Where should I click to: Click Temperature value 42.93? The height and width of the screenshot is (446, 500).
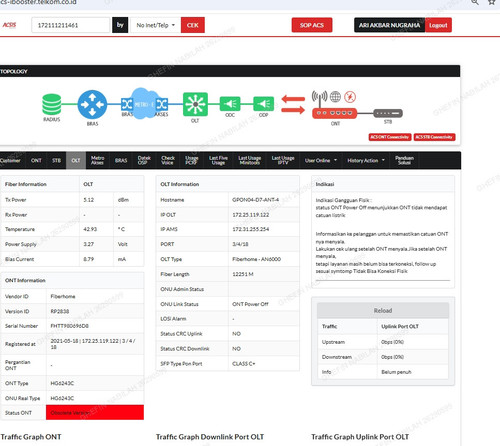click(90, 229)
